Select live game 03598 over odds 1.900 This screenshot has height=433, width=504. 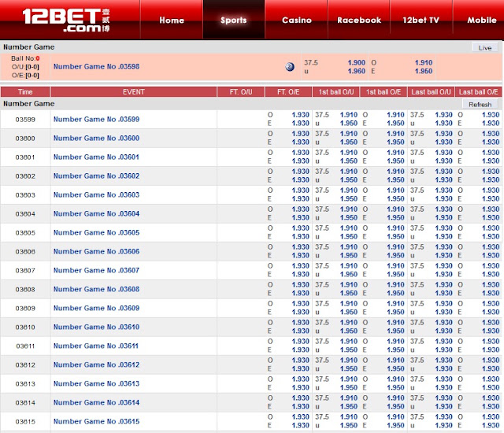[x=357, y=63]
